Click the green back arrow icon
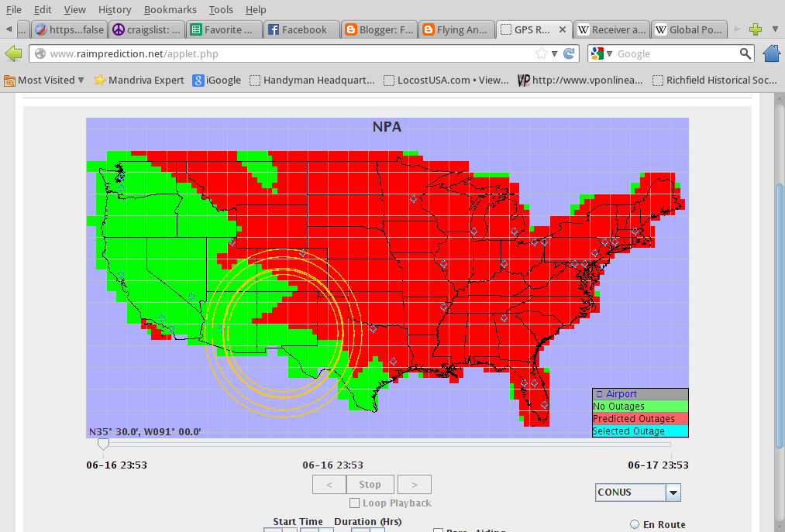Screen dimensions: 785x532 tap(13, 53)
